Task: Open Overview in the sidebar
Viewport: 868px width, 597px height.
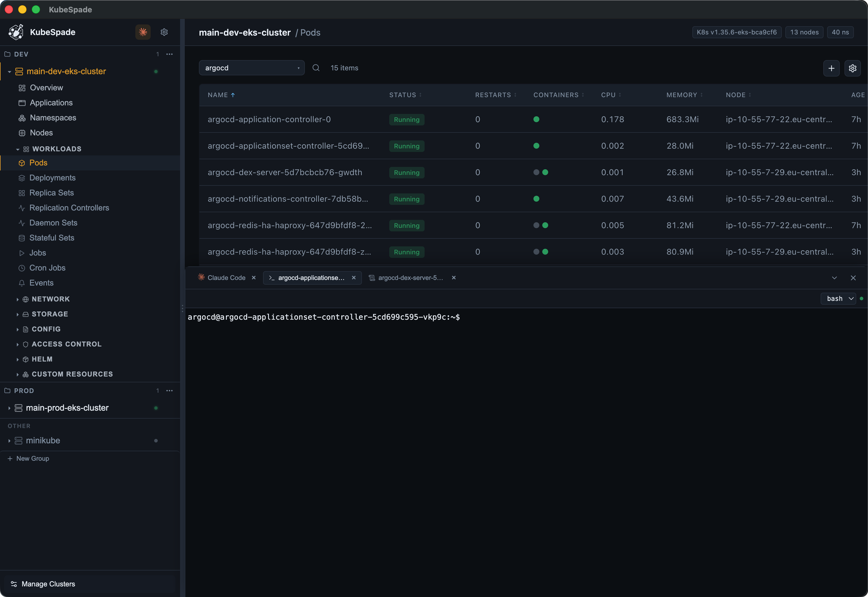Action: [46, 88]
